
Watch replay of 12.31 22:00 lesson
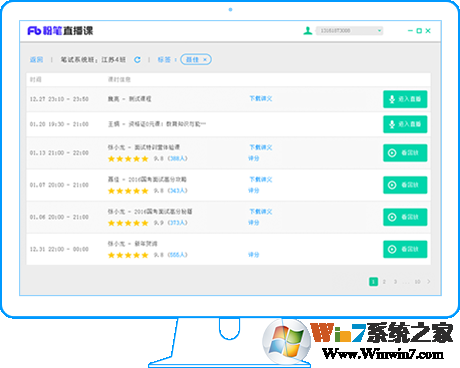point(405,249)
